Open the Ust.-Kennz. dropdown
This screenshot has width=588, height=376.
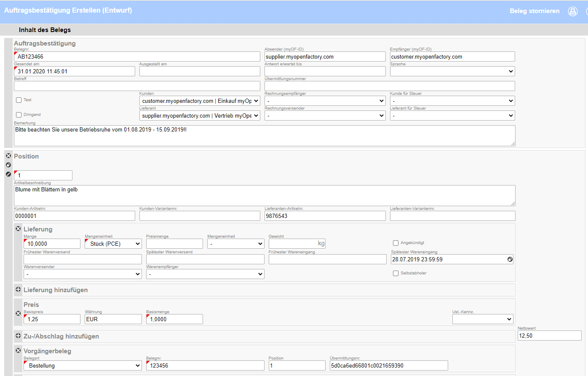click(483, 319)
